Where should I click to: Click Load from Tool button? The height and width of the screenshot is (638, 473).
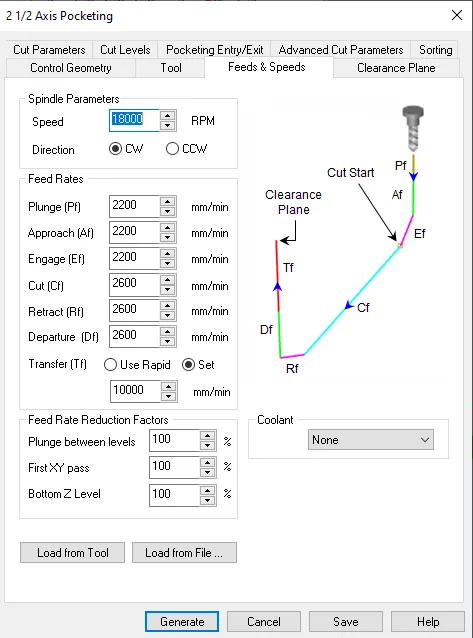72,553
